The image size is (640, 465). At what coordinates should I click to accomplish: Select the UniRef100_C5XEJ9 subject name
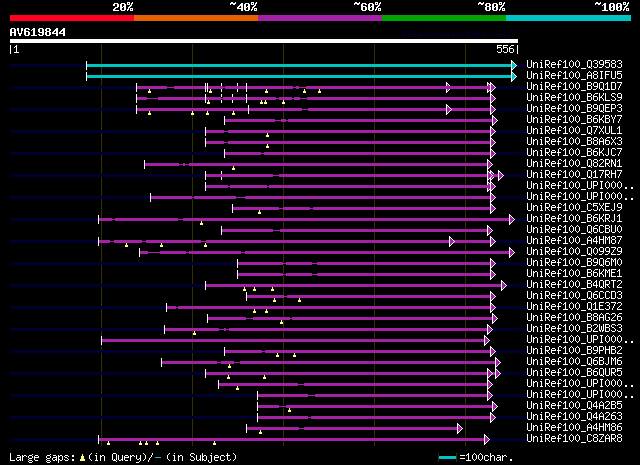[574, 208]
